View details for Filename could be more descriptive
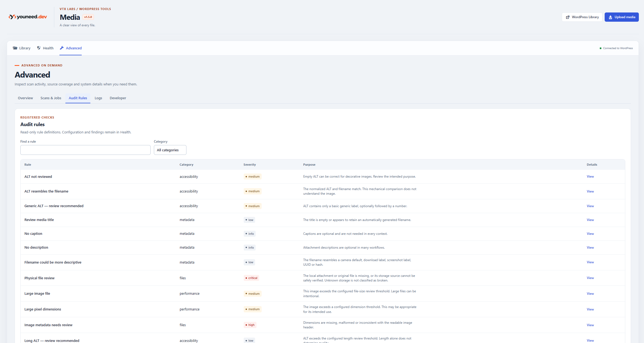The width and height of the screenshot is (644, 343). pyautogui.click(x=590, y=262)
